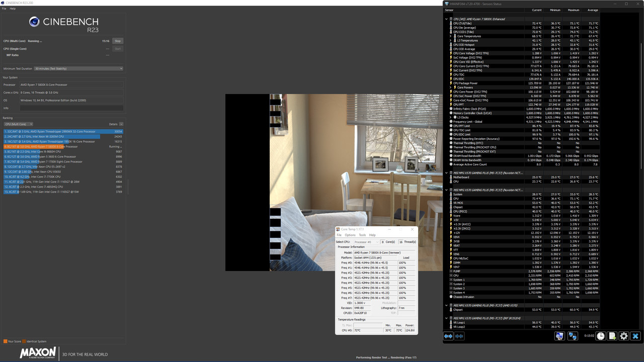Open the Options menu in Core Temp
Viewport: 644px width, 362px height.
coord(350,235)
